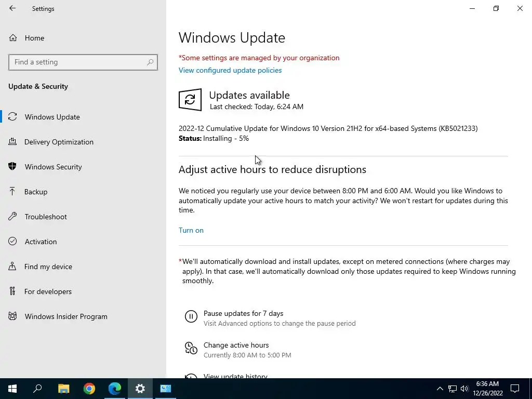
Task: Launch Google Chrome from the taskbar
Action: coord(89,389)
